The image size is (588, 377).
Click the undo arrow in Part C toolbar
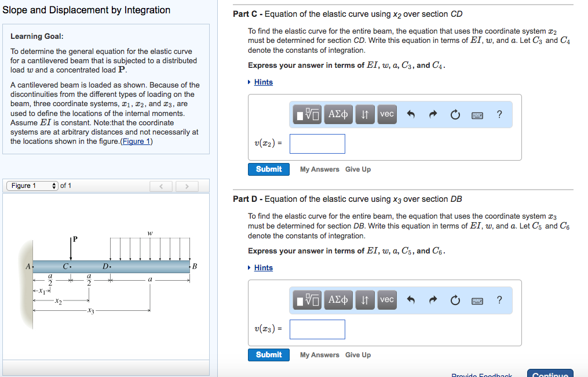(412, 114)
